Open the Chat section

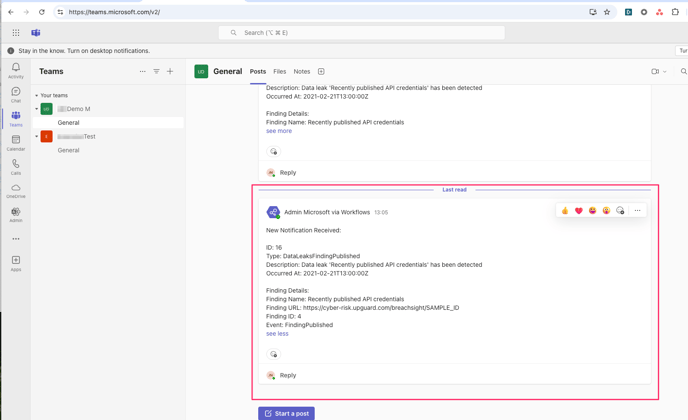[16, 94]
